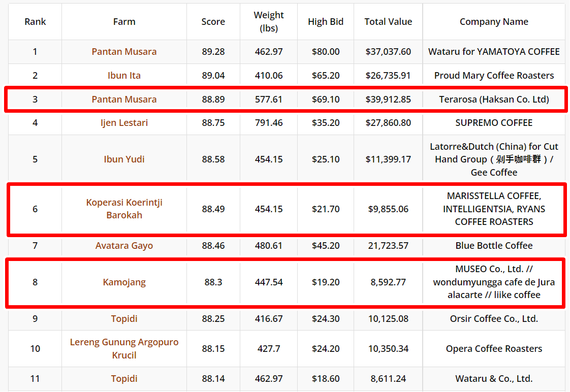Select company Proud Mary Coffee Roasters
The height and width of the screenshot is (392, 570).
(494, 76)
